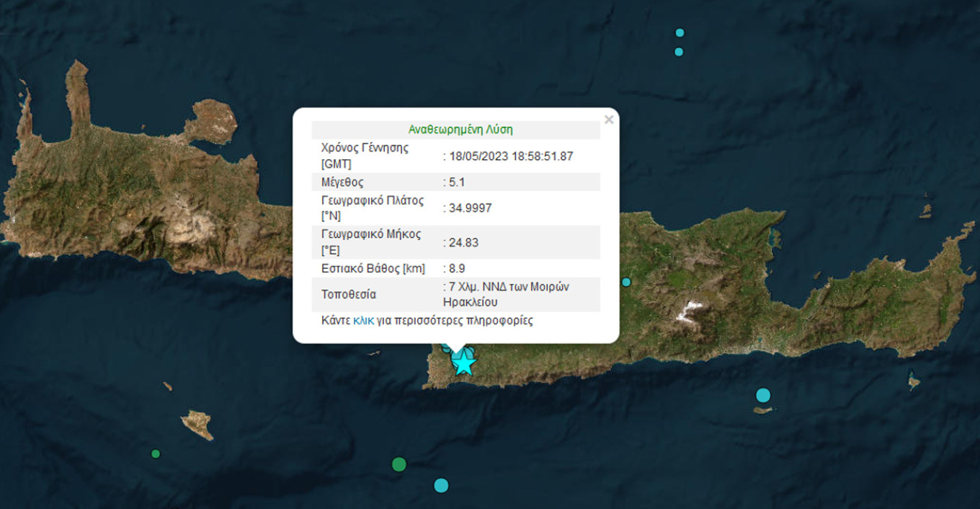980x509 pixels.
Task: Click the cyan circle beside the large green marker
Action: pos(441,485)
